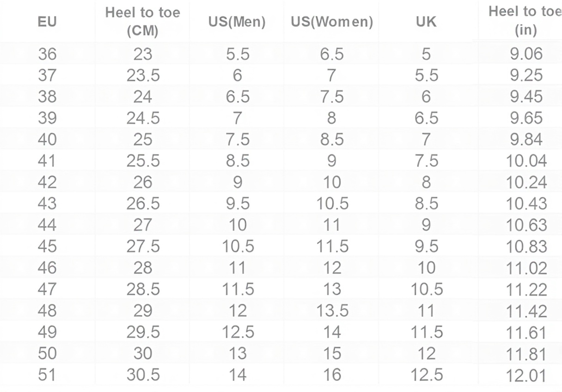Click the 9.06 inches value
Image resolution: width=562 pixels, height=392 pixels.
pos(526,55)
